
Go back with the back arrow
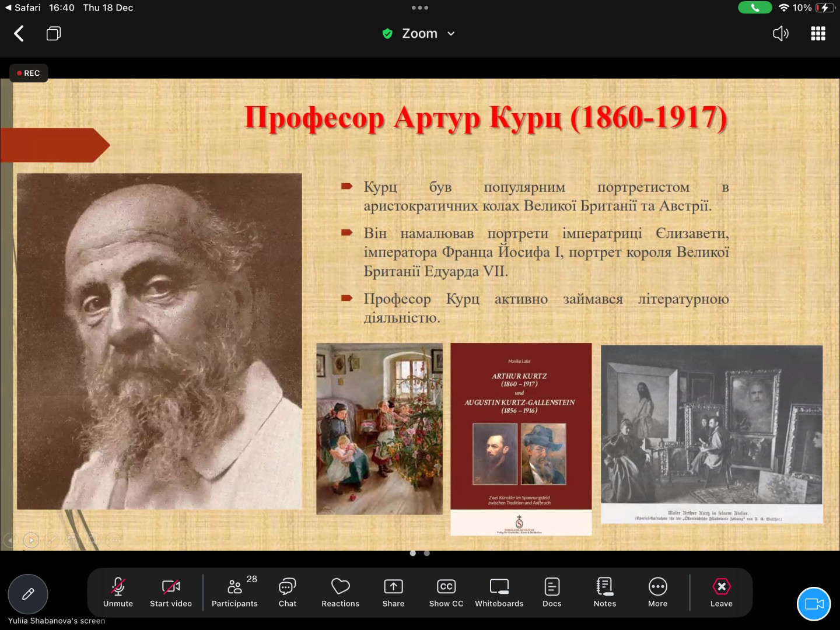tap(19, 34)
